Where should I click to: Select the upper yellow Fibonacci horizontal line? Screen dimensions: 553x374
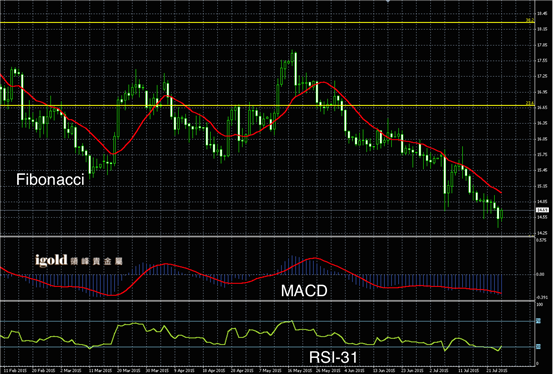pyautogui.click(x=268, y=23)
